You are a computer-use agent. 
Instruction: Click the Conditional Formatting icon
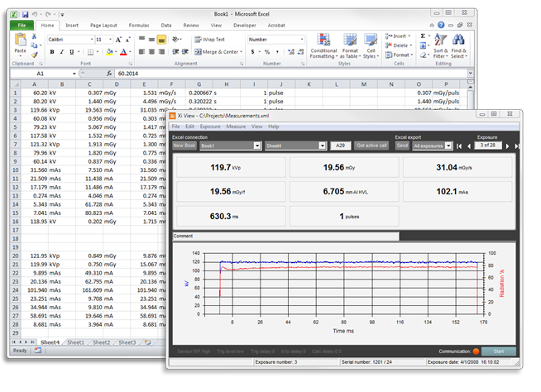coord(323,40)
